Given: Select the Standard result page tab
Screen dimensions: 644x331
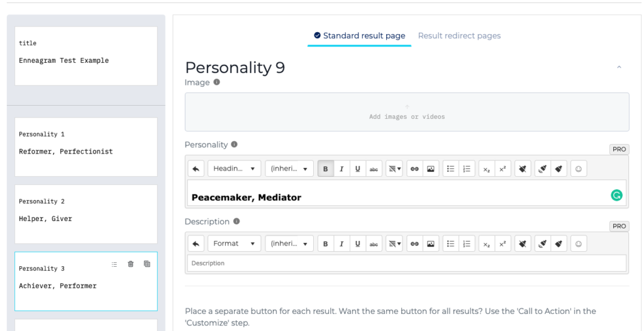Looking at the screenshot, I should point(359,36).
